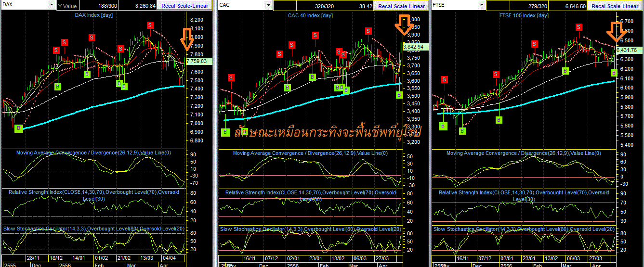Click the CAC 40 Index [day] title

[310, 16]
